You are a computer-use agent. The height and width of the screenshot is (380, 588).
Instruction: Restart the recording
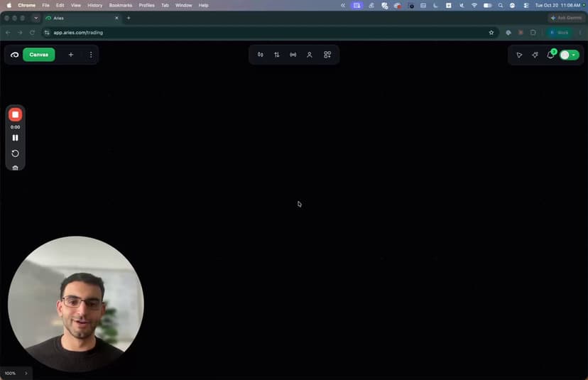coord(16,153)
